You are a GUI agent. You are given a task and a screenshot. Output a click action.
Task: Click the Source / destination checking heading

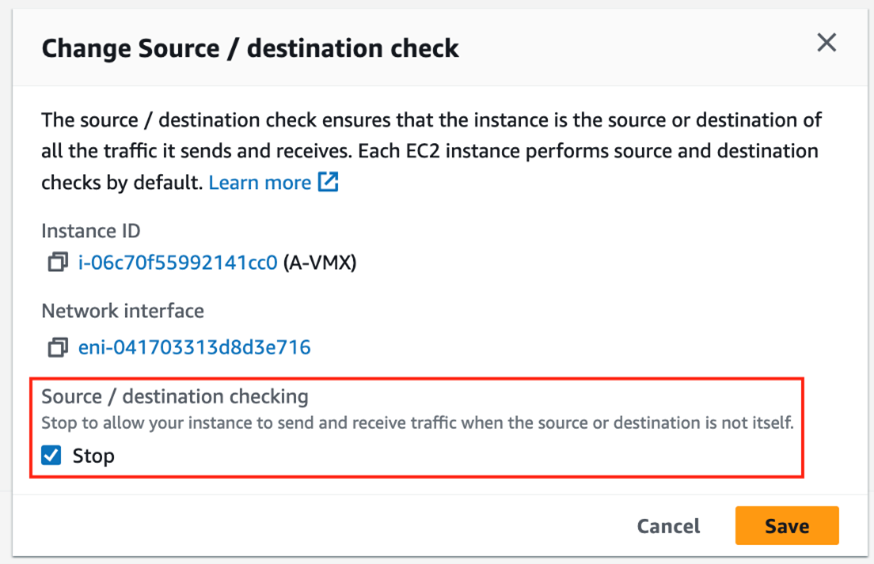pos(175,397)
